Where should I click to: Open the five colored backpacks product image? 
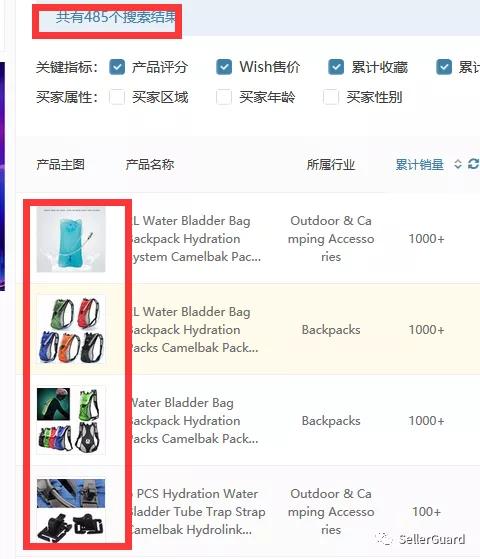pos(71,329)
